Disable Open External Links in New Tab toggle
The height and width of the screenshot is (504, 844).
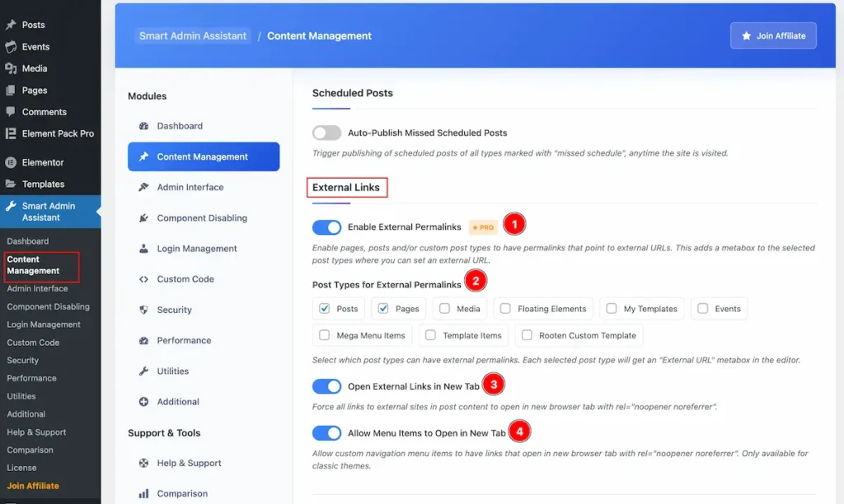pos(326,386)
